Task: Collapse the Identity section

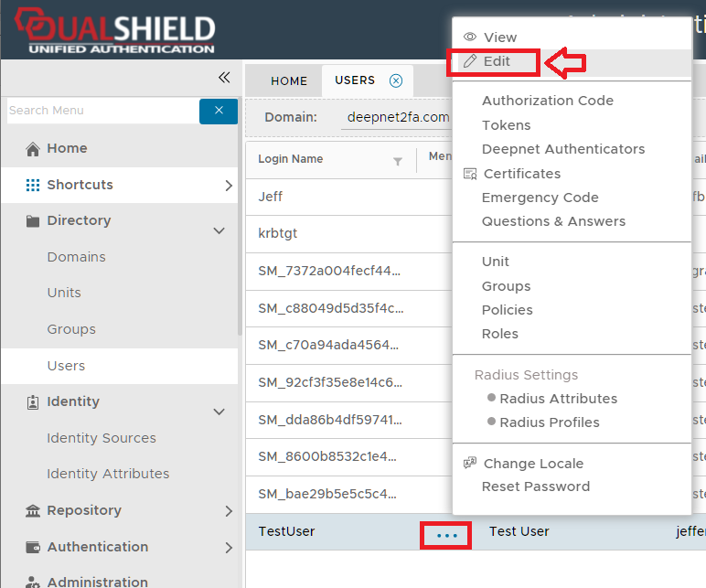Action: tap(219, 412)
